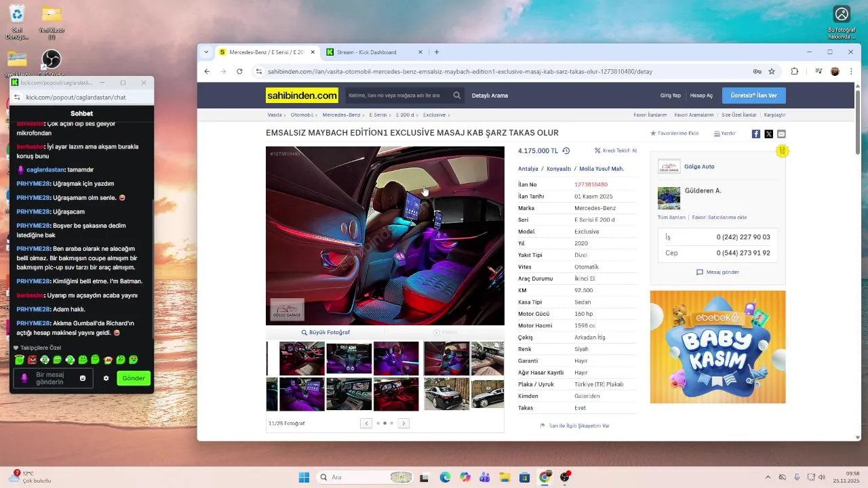Open the Chrome extensions puzzle icon
Image resolution: width=868 pixels, height=488 pixels.
795,71
